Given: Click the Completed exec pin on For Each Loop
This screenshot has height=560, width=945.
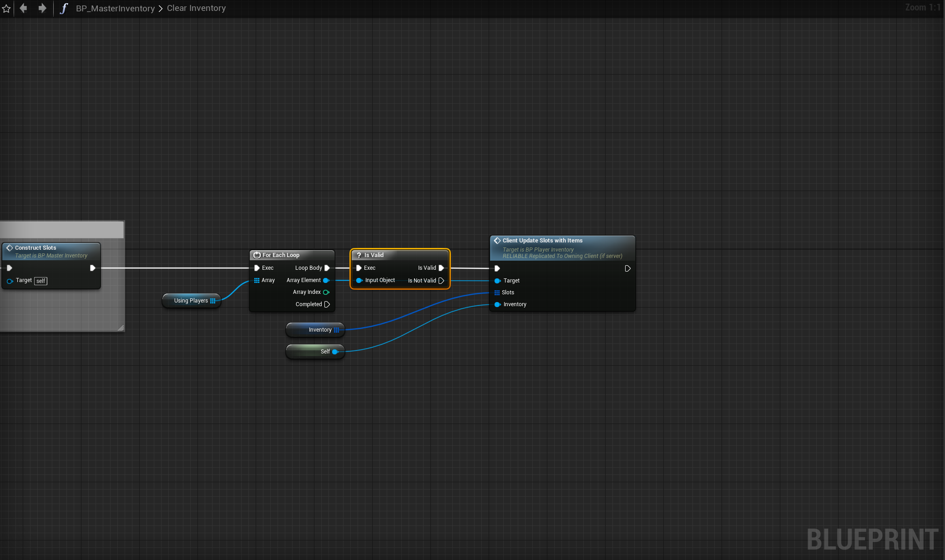Looking at the screenshot, I should [x=327, y=304].
